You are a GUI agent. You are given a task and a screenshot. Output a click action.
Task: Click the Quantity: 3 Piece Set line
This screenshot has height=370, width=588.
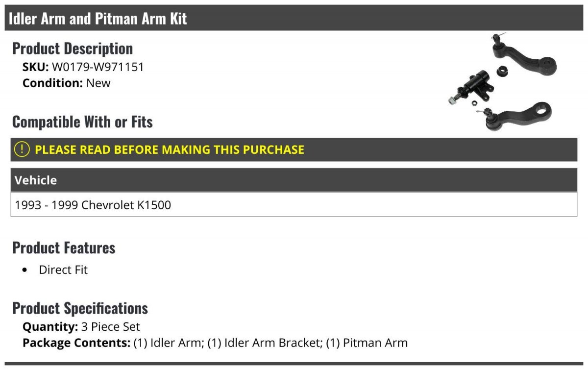(81, 327)
